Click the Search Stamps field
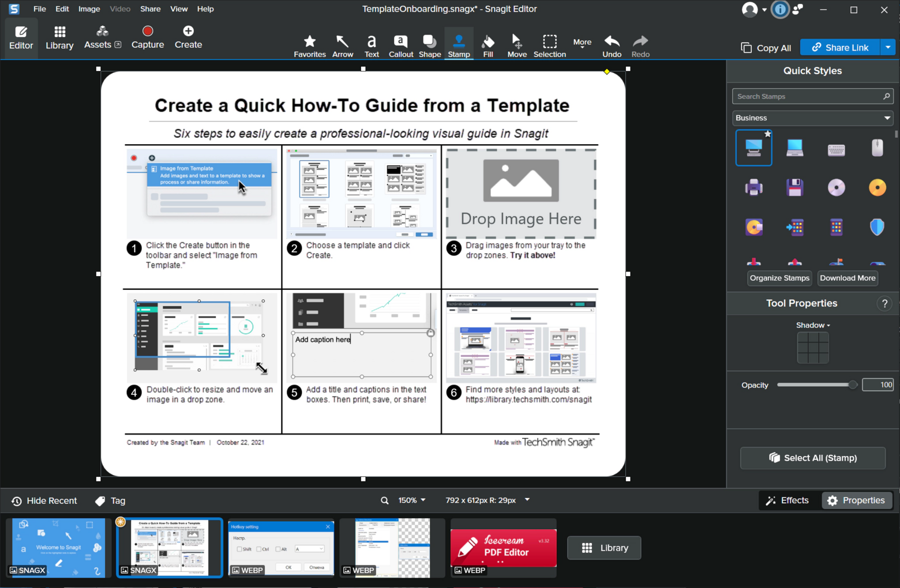Image resolution: width=900 pixels, height=588 pixels. point(812,96)
